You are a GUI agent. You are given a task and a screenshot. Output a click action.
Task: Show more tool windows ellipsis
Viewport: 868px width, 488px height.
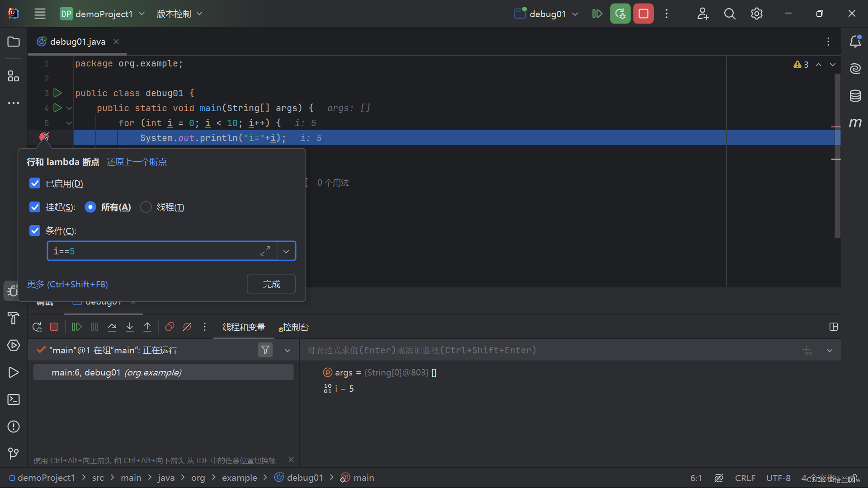point(14,103)
